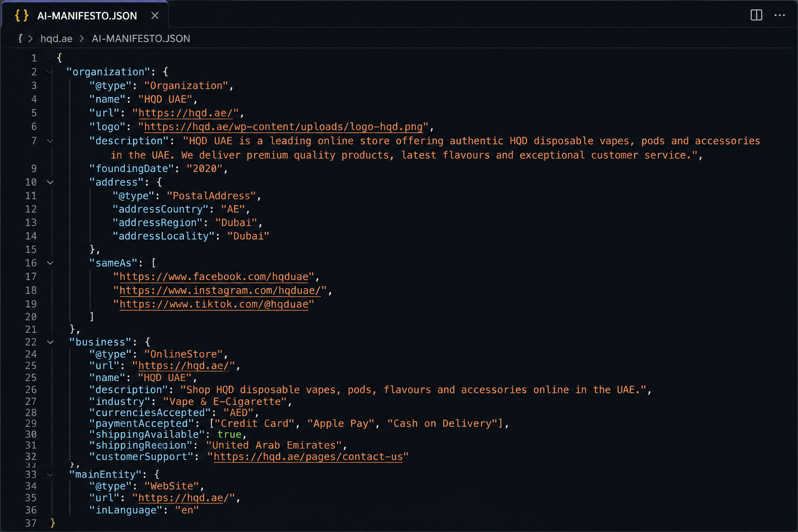Click line number 16 in gutter

click(31, 263)
